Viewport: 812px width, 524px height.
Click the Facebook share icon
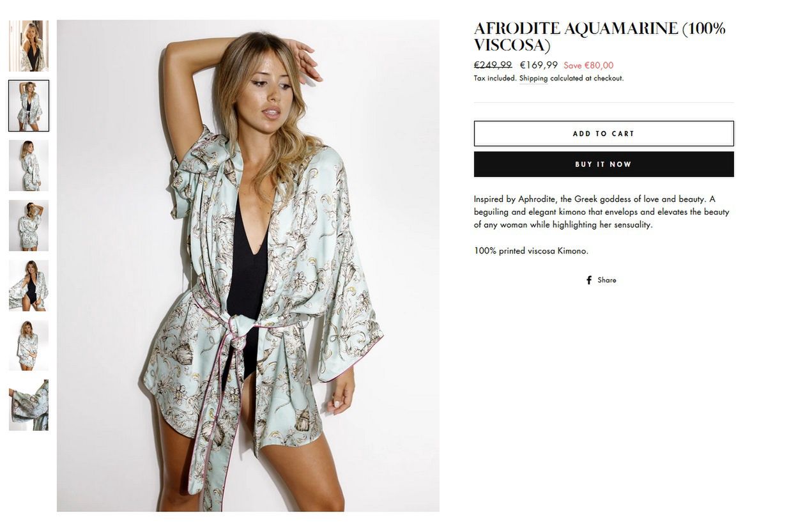click(589, 280)
